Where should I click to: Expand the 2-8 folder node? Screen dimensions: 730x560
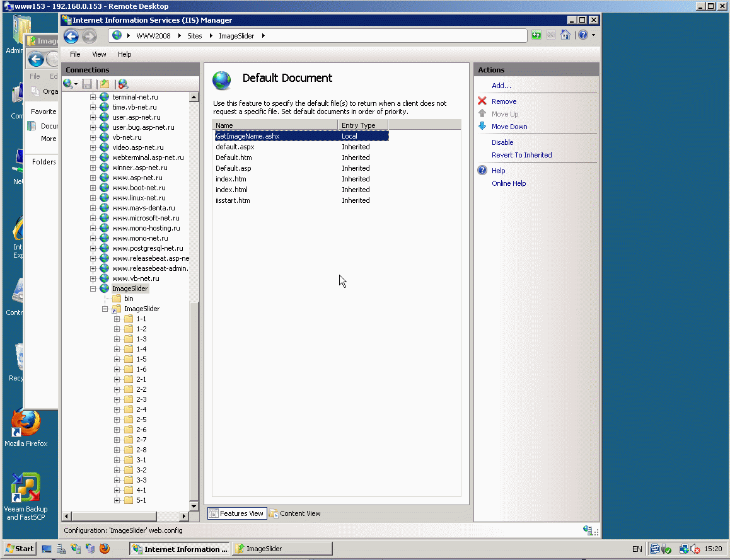coord(117,450)
